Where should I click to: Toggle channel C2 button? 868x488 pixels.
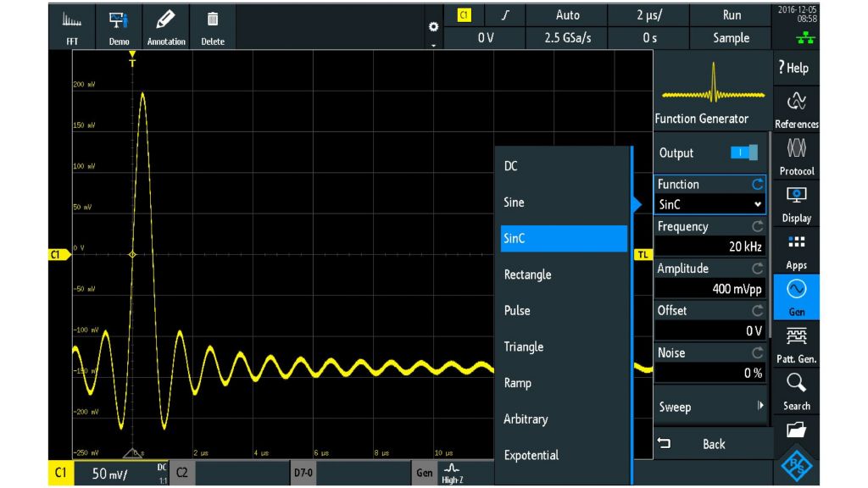click(x=182, y=474)
